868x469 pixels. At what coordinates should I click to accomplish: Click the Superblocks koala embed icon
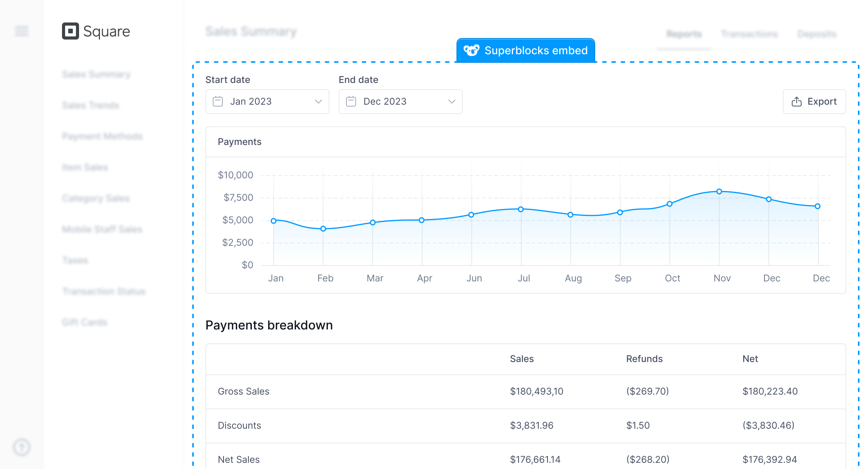tap(471, 50)
